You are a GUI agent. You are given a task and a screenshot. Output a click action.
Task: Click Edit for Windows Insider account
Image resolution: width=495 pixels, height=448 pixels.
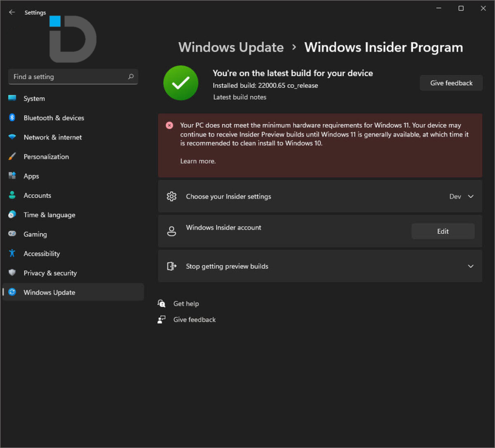tap(443, 231)
